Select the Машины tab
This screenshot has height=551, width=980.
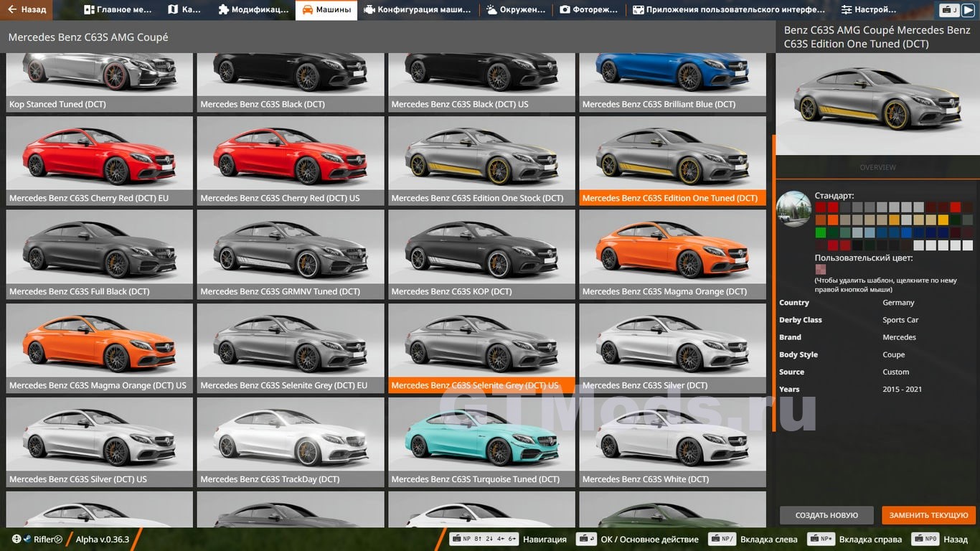click(326, 10)
